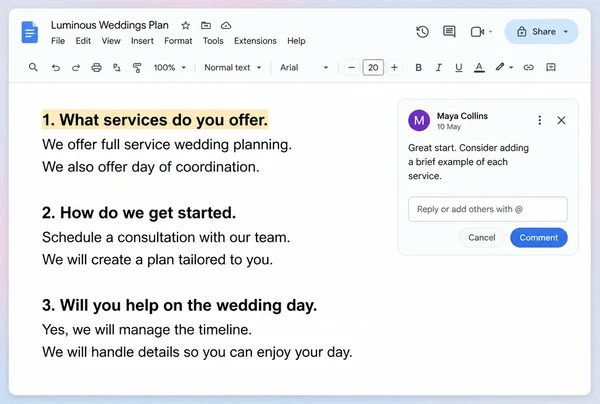Open the Tools menu
Image resolution: width=600 pixels, height=404 pixels.
213,41
